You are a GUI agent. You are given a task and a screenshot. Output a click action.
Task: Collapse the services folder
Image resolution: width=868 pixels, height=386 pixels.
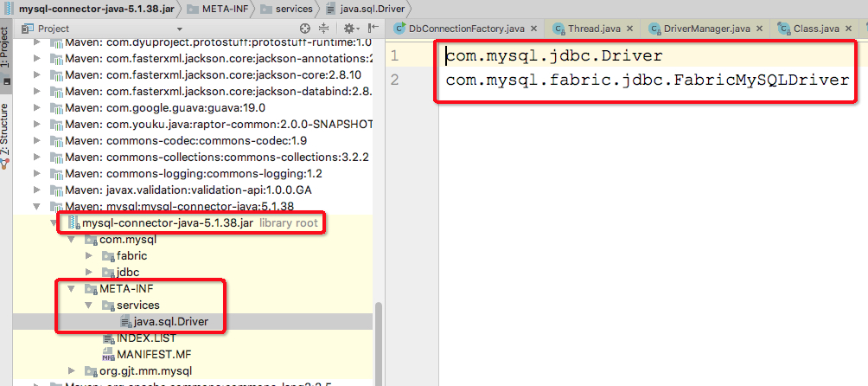coord(88,306)
